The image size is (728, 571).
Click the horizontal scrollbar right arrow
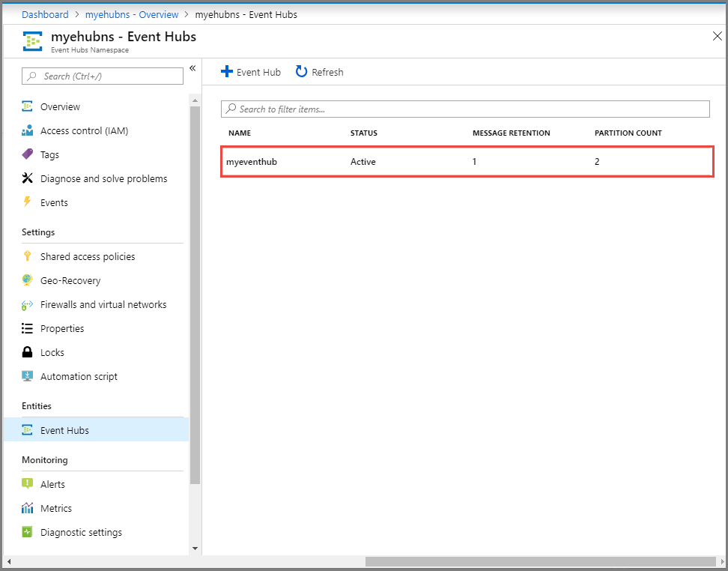pyautogui.click(x=721, y=562)
